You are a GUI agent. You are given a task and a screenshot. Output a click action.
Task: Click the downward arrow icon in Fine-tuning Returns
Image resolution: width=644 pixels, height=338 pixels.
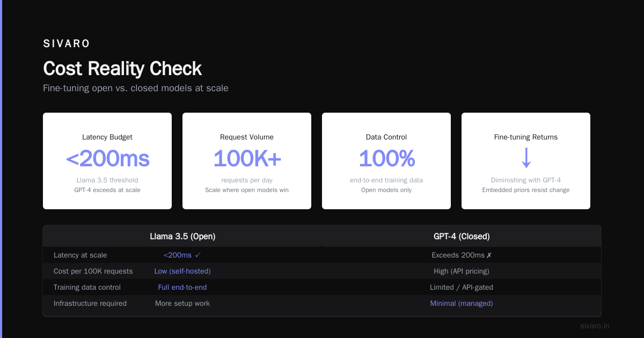click(526, 158)
